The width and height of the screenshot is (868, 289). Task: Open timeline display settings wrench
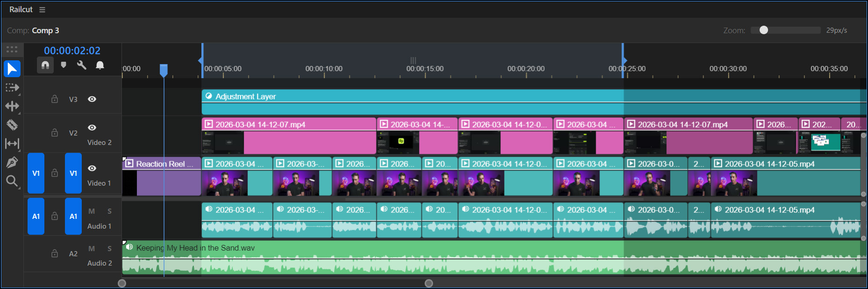82,65
